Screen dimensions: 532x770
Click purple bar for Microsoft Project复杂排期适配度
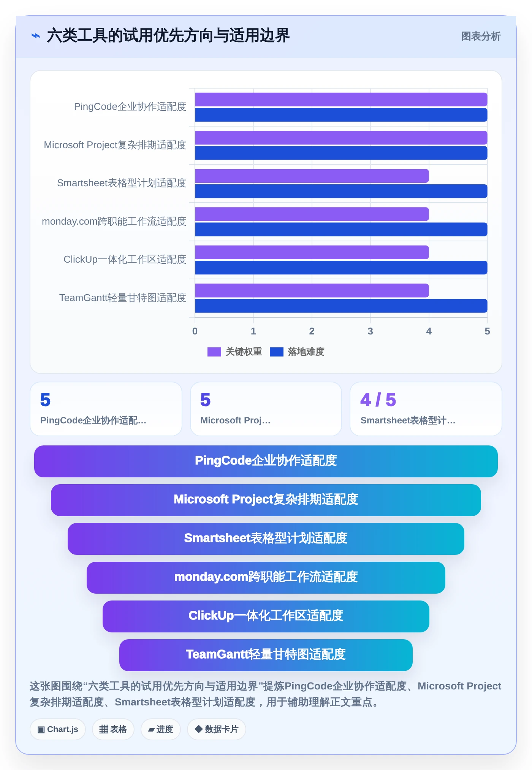coord(341,138)
